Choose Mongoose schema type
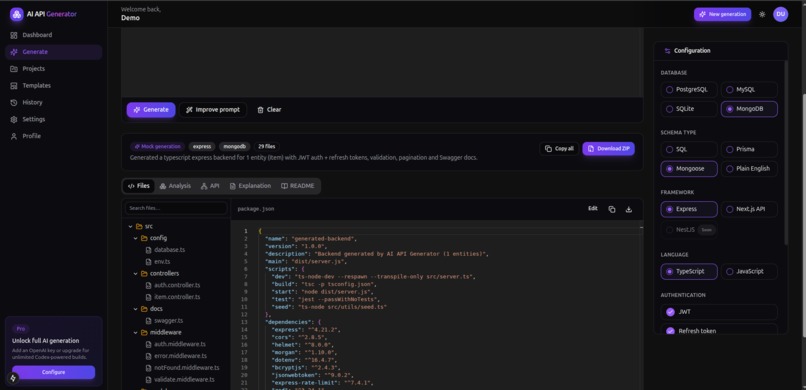Viewport: 806px width, 390px height. coord(689,169)
